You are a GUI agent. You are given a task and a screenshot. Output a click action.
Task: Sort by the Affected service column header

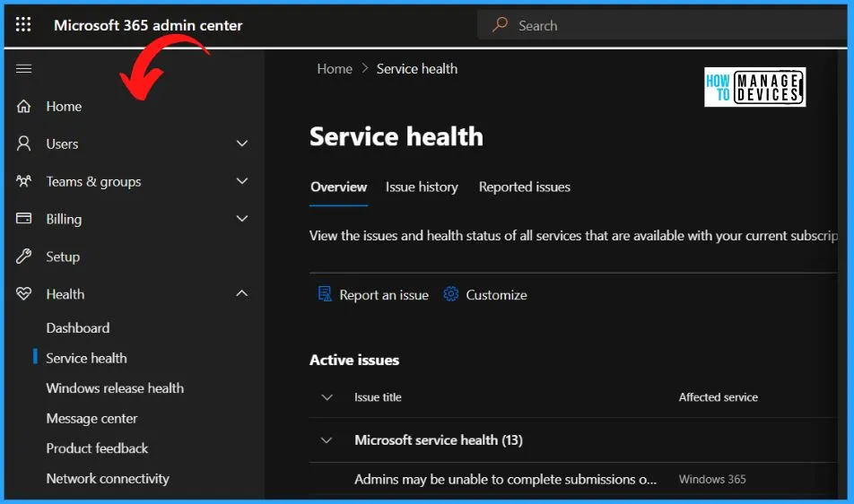pyautogui.click(x=718, y=397)
